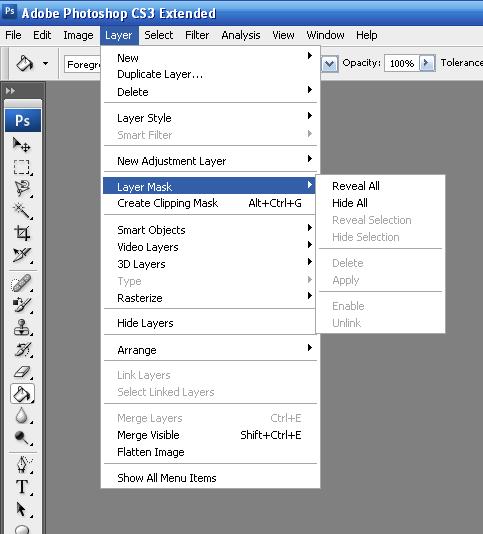
Task: Select the Rectangular Marquee tool
Action: tap(22, 167)
